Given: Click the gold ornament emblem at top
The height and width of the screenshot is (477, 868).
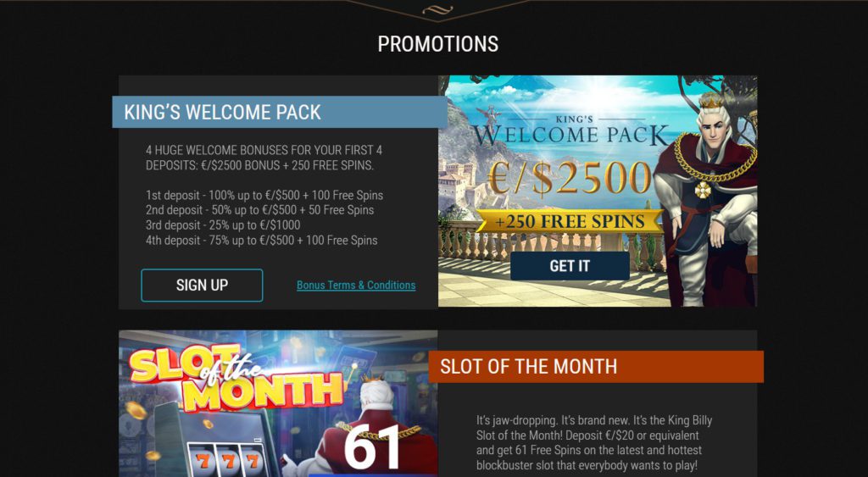Looking at the screenshot, I should pos(437,9).
